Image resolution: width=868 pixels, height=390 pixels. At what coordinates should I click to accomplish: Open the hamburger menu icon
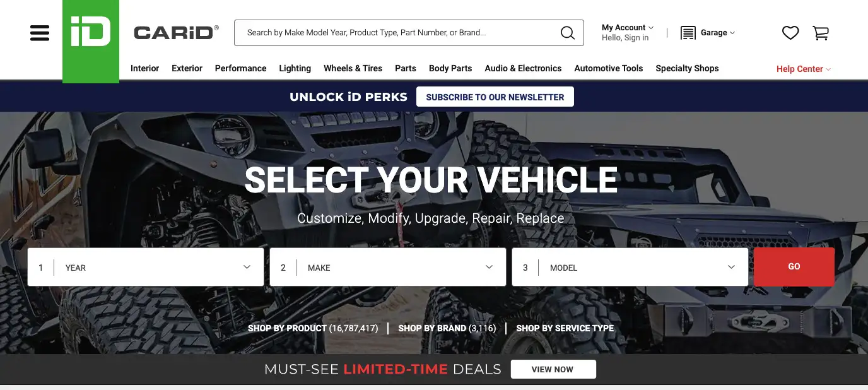pyautogui.click(x=40, y=33)
